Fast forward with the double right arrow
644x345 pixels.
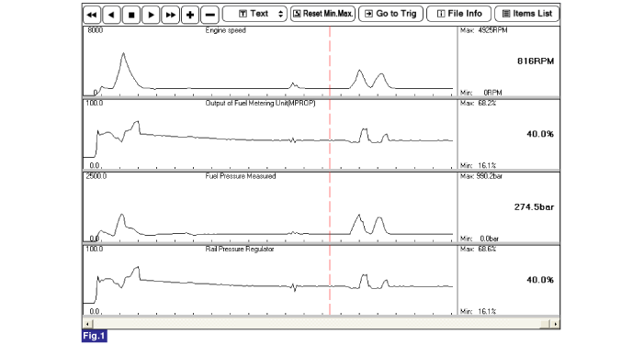171,15
